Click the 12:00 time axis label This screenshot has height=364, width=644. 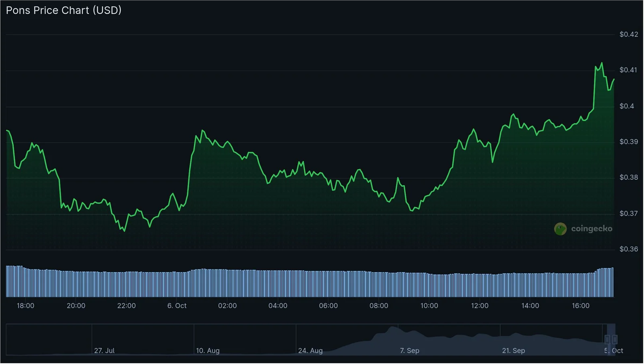[x=480, y=306]
